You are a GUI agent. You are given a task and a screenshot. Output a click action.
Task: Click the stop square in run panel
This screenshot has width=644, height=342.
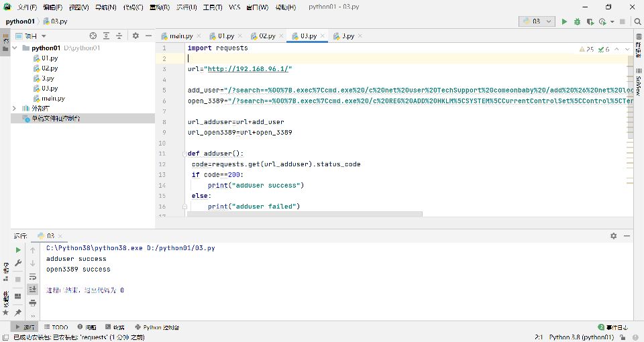18,279
